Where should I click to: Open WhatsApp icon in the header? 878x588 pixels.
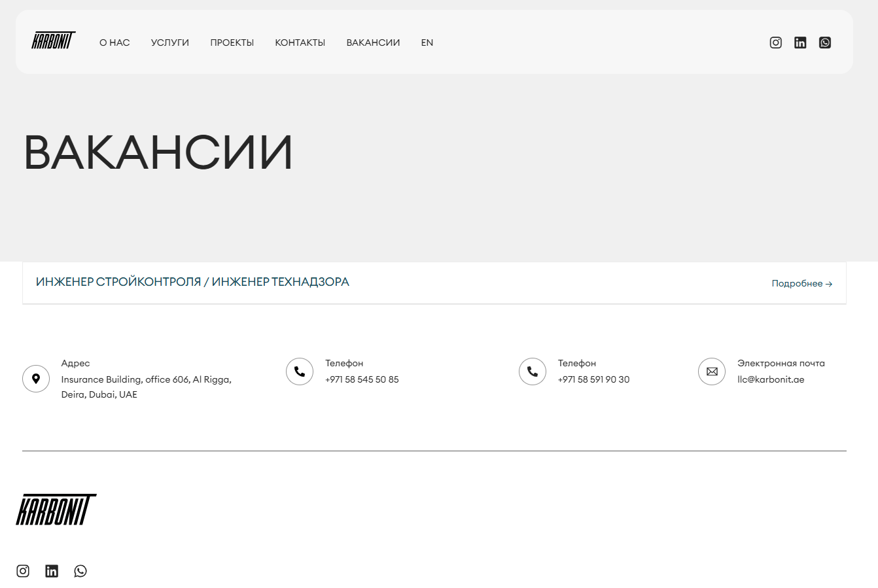click(x=825, y=43)
